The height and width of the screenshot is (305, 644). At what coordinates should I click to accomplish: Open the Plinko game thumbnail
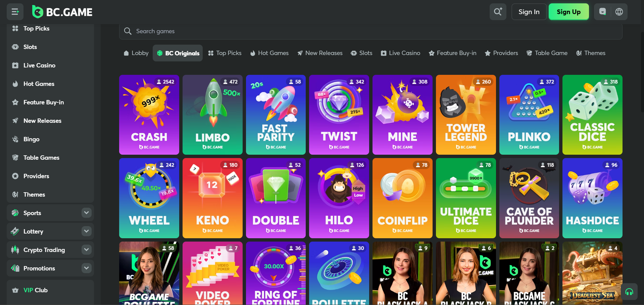click(529, 115)
